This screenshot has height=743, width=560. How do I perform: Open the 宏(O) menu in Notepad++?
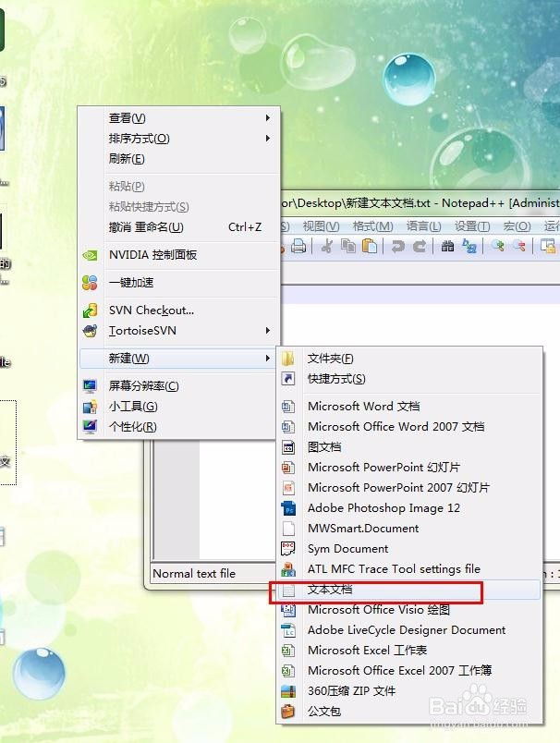coord(517,226)
